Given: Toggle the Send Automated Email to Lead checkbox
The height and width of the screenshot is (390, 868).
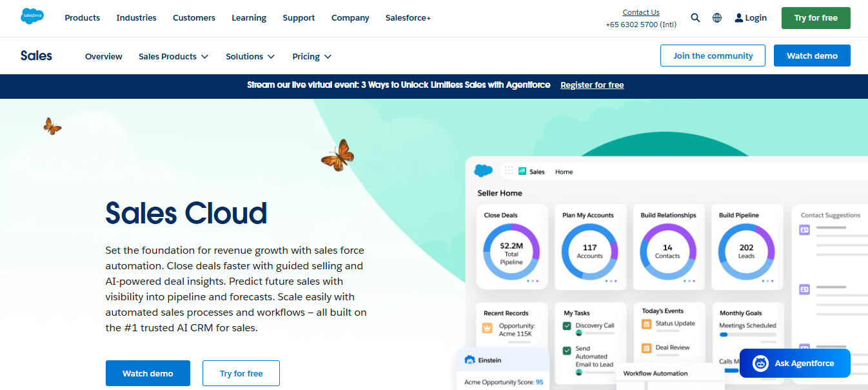Looking at the screenshot, I should (x=567, y=351).
